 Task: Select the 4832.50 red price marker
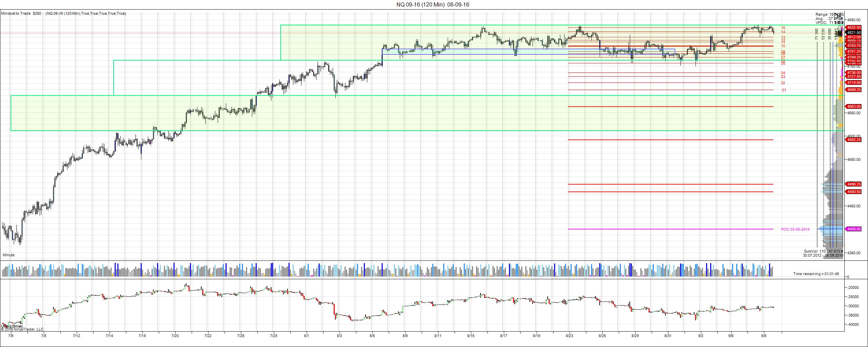click(853, 27)
